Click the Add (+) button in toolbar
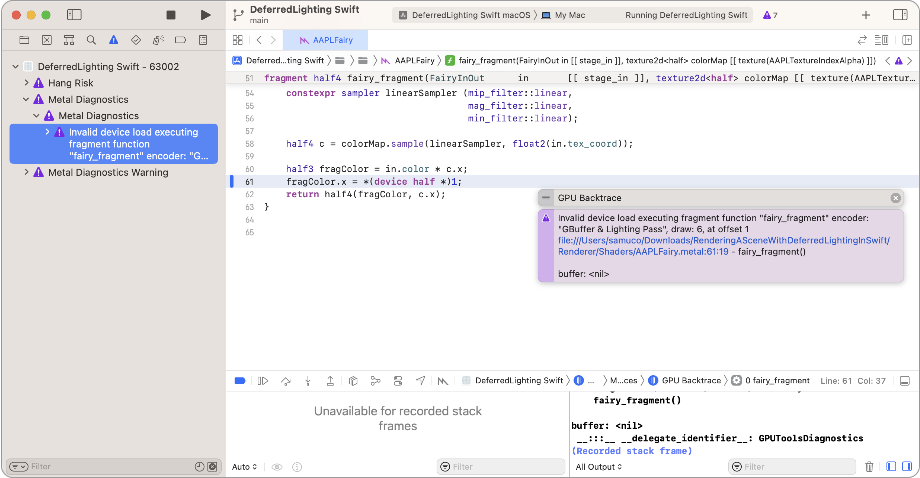 tap(866, 15)
